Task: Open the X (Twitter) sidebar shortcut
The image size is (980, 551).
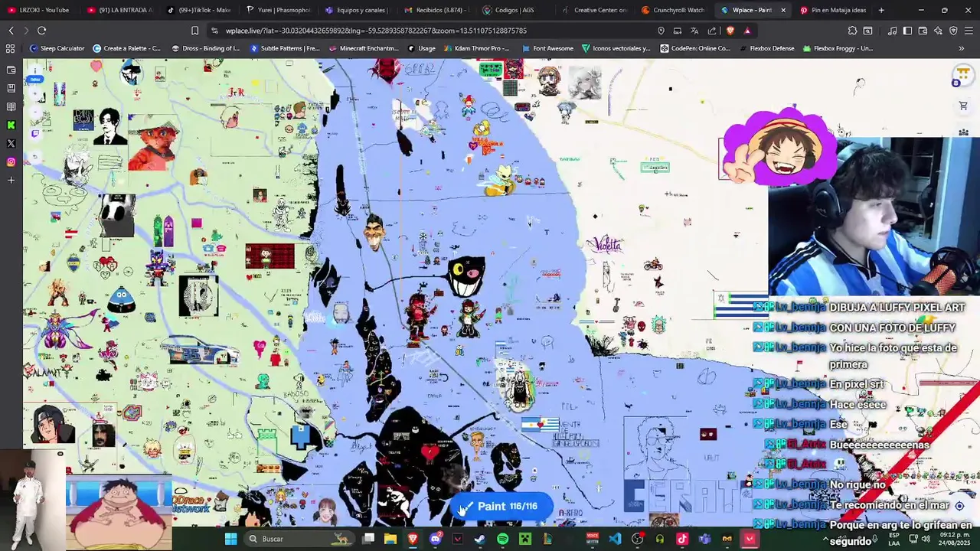Action: coord(11,144)
